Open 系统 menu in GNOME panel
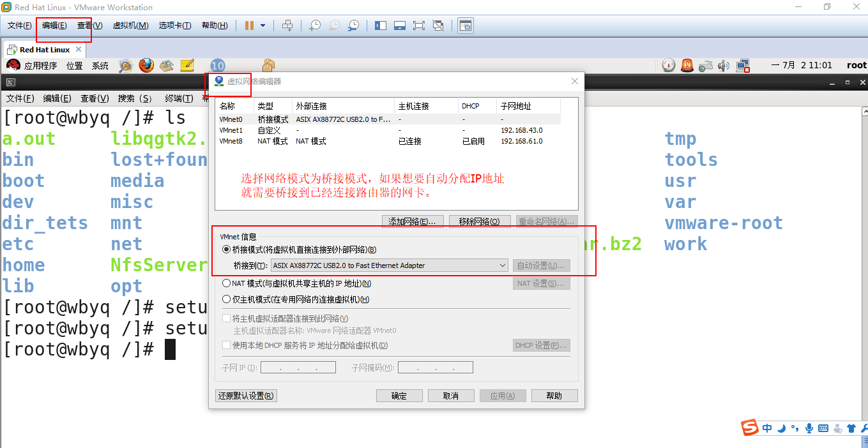The image size is (868, 448). (100, 66)
